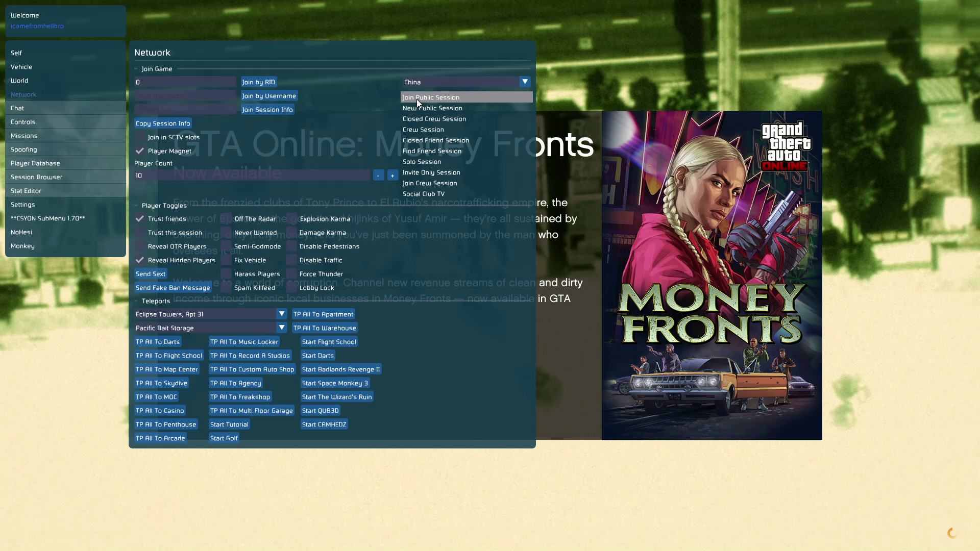Expand the Pacific Bait Storage dropdown
The width and height of the screenshot is (980, 551).
click(x=281, y=328)
